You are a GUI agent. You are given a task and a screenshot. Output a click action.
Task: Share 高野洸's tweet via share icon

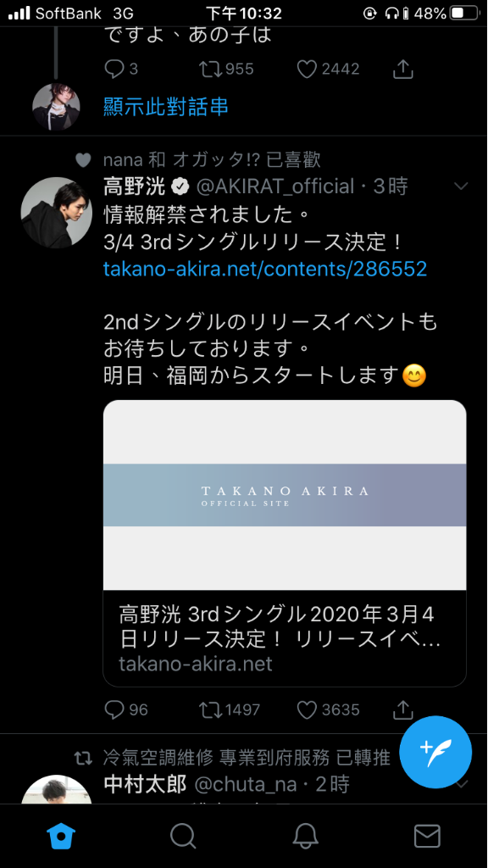point(403,709)
